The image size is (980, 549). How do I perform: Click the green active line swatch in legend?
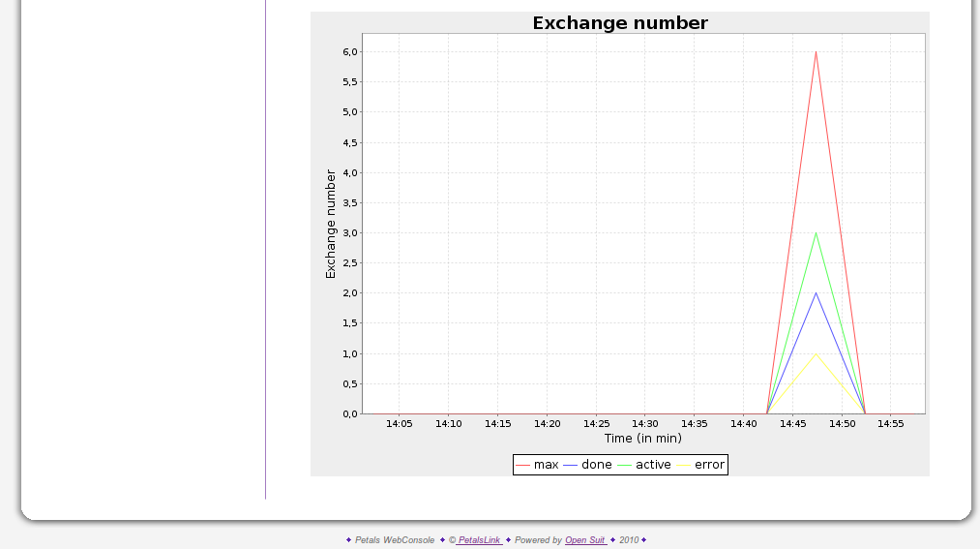click(x=625, y=466)
